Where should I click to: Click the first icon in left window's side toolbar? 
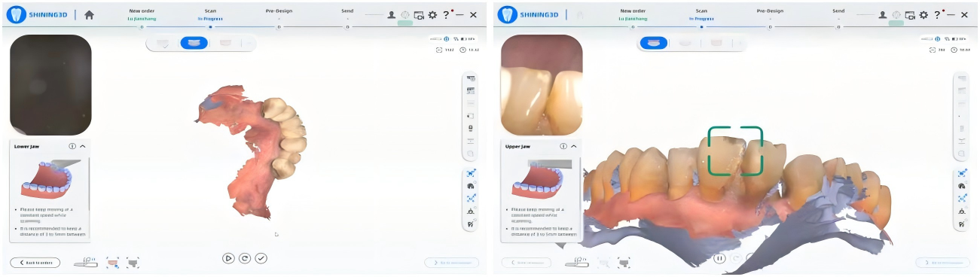[x=471, y=78]
